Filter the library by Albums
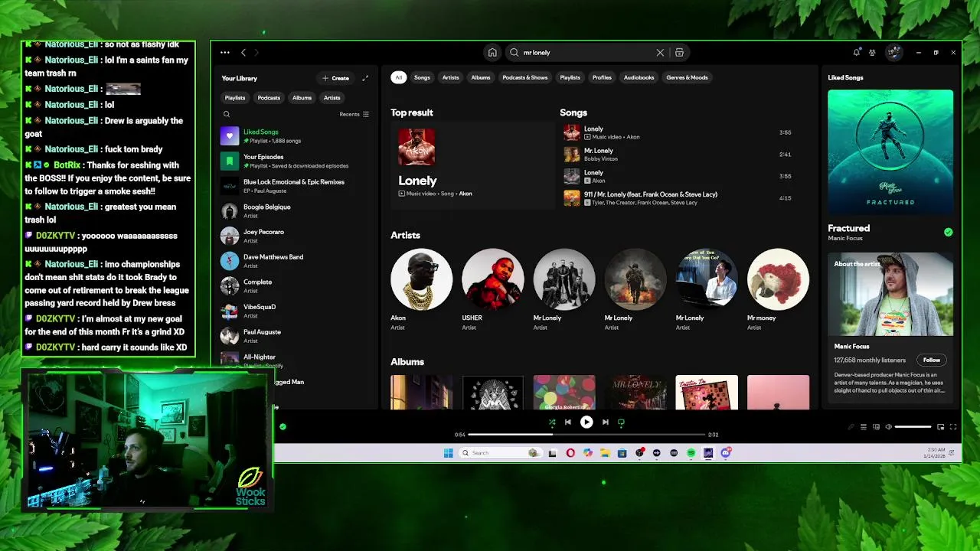 click(x=302, y=98)
